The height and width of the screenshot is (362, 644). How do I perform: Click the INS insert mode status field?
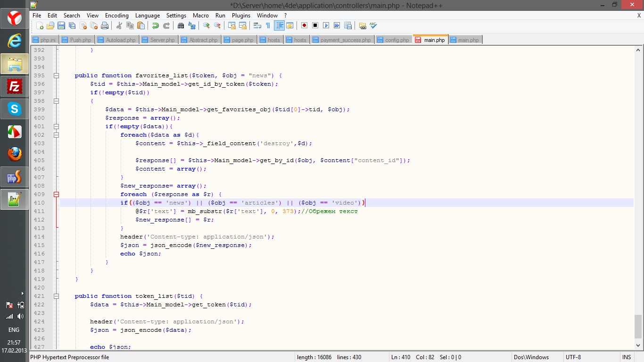627,357
